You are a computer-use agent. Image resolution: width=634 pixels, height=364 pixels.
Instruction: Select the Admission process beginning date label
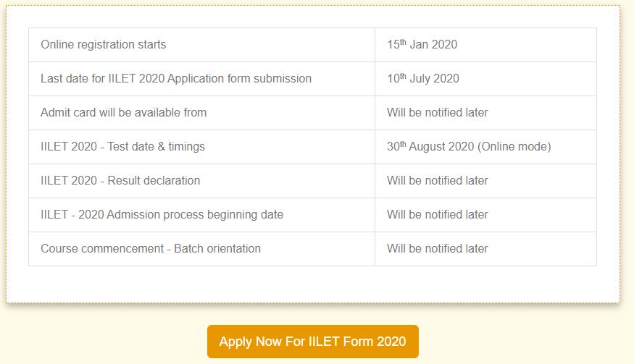pyautogui.click(x=162, y=215)
